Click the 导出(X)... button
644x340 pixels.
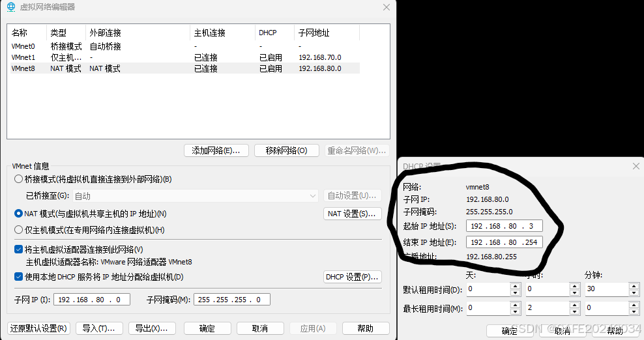[x=152, y=328]
